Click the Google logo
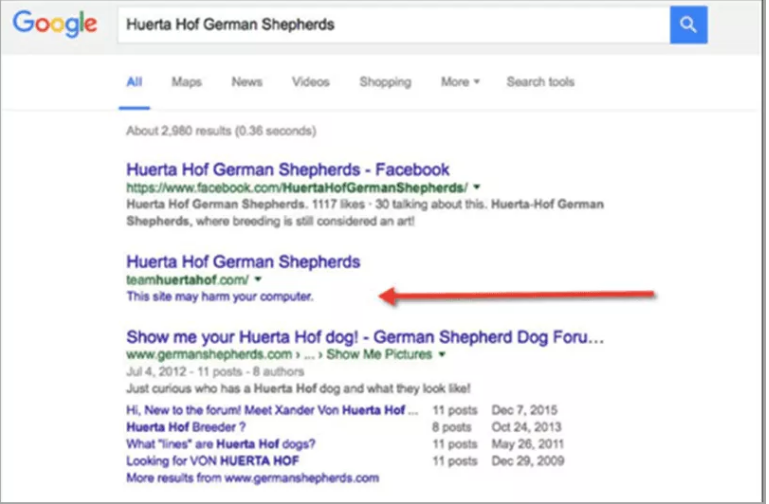Viewport: 769px width, 504px height. (54, 25)
